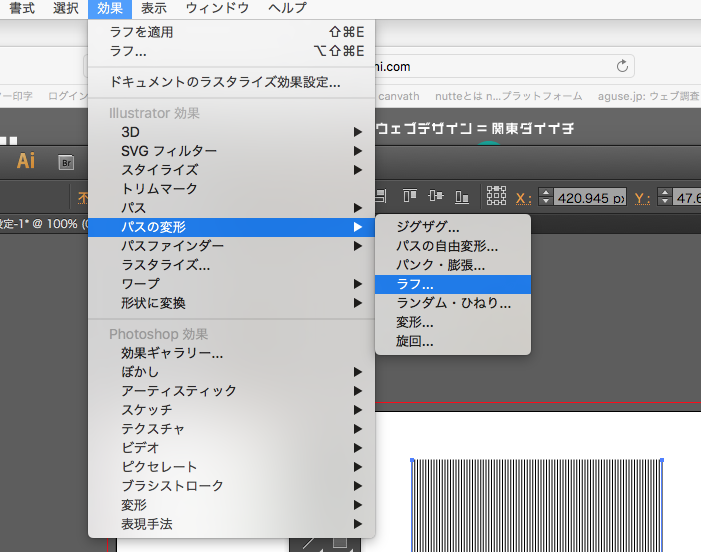Expand the パス submenu
Viewport: 701px width, 552px height.
click(x=232, y=208)
